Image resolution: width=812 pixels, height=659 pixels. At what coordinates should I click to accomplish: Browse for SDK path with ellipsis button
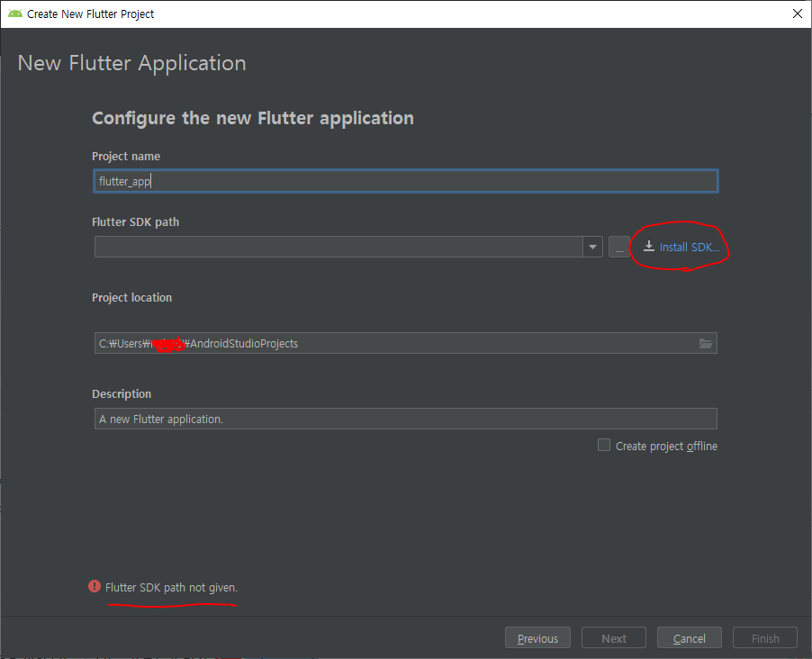(x=618, y=247)
